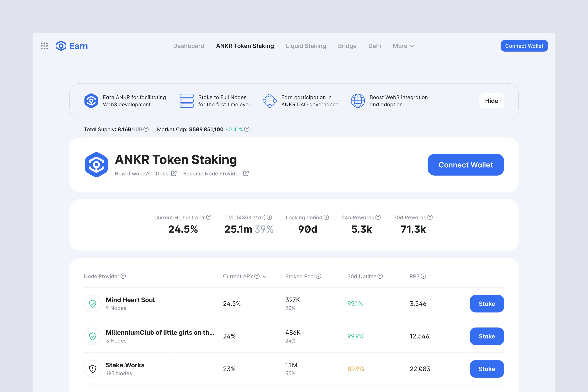Click the Web3 globe icon
The image size is (588, 392).
tap(358, 101)
